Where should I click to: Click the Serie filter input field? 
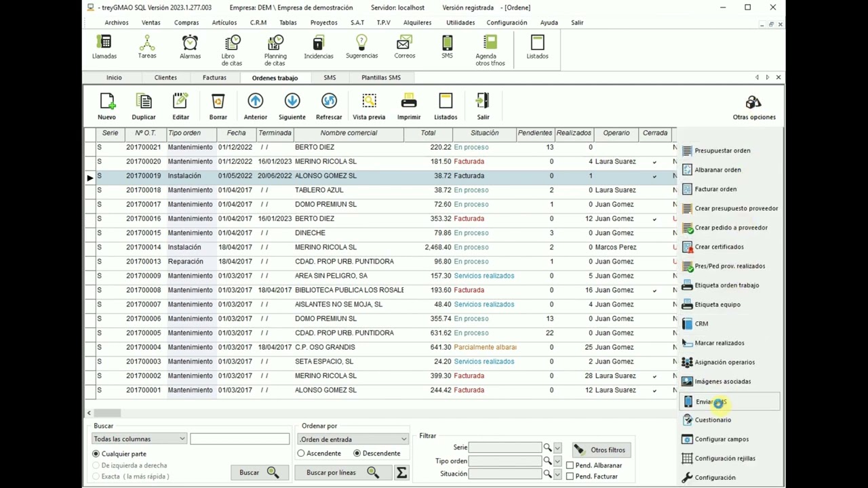[x=505, y=447]
